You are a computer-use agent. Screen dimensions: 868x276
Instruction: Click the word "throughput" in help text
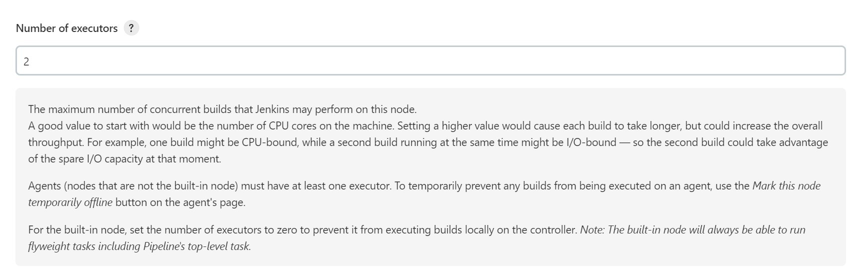point(55,142)
